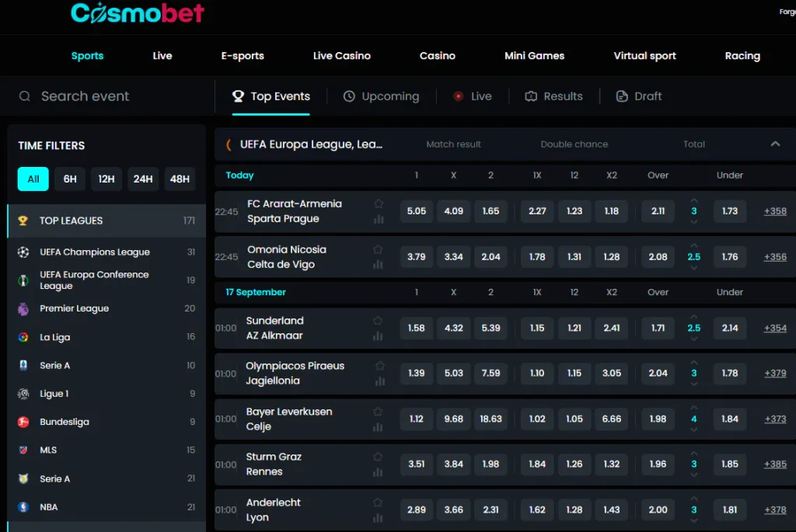Click the MLS shield icon
Viewport: 796px width, 532px height.
coord(23,450)
